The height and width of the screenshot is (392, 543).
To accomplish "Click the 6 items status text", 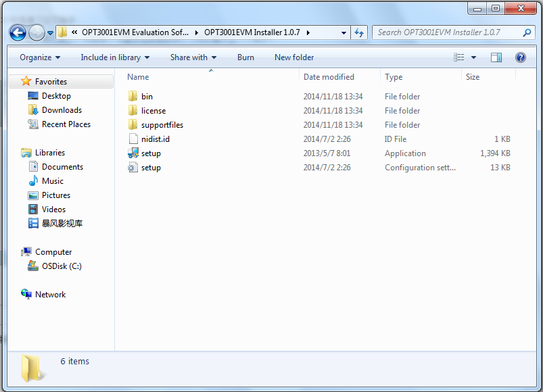I will [x=75, y=361].
